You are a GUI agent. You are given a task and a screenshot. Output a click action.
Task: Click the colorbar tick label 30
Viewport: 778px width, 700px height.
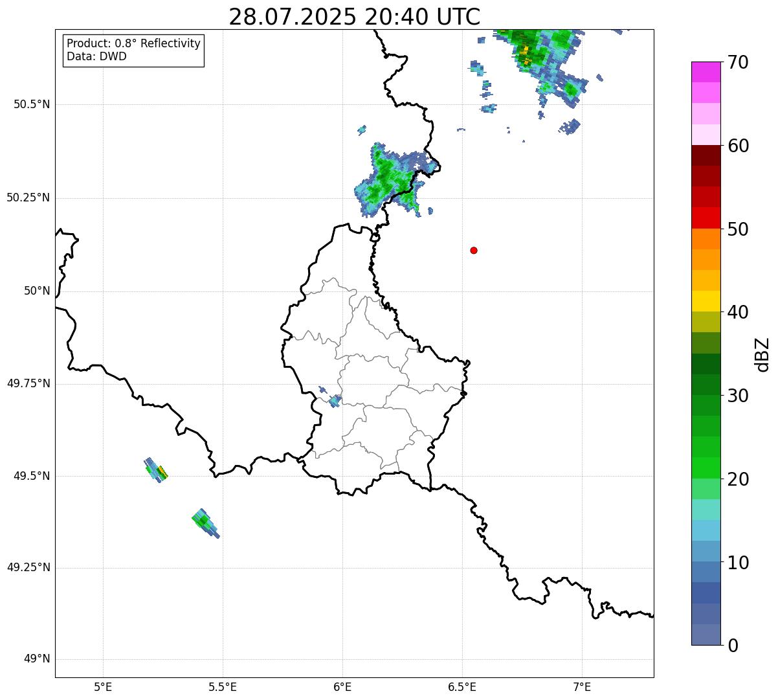(x=738, y=396)
